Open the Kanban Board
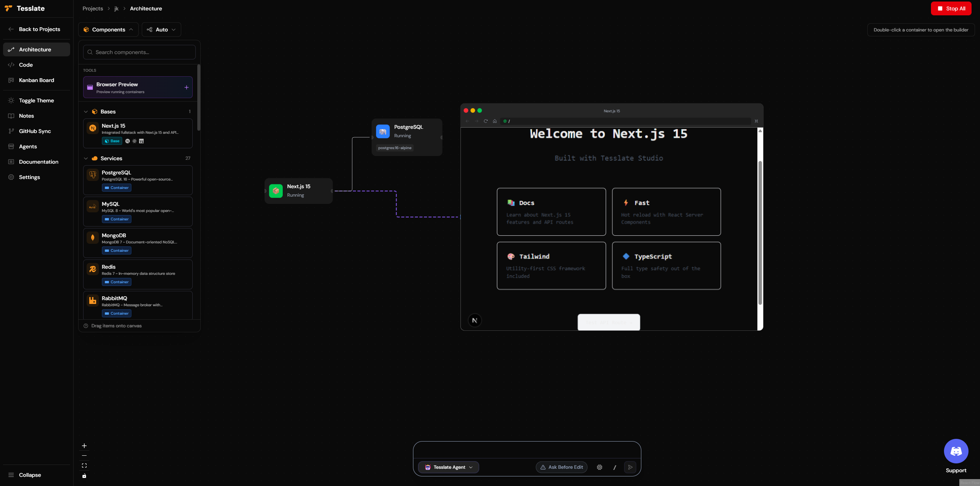This screenshot has width=980, height=486. [x=36, y=80]
